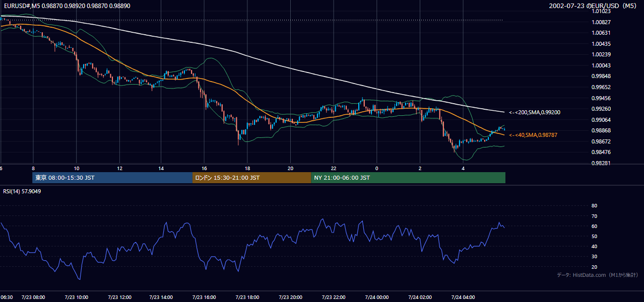
Task: Click the '7/23 22:00' bottom time label
Action: tap(334, 297)
